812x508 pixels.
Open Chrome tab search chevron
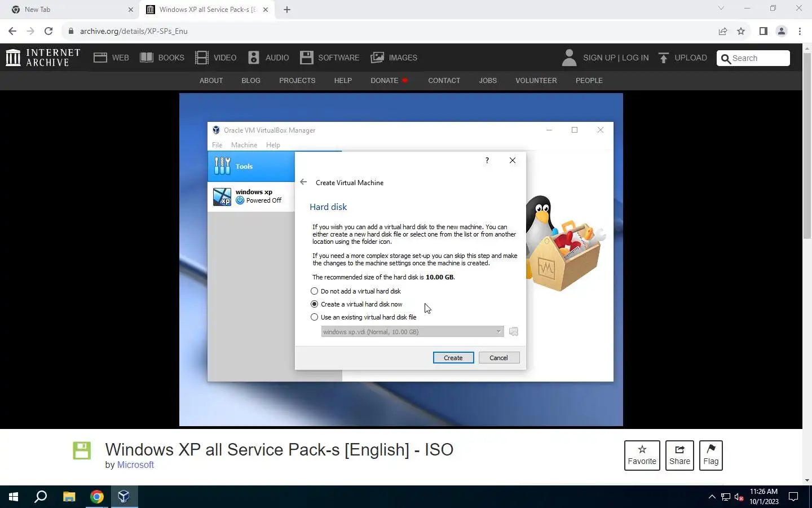pyautogui.click(x=721, y=8)
